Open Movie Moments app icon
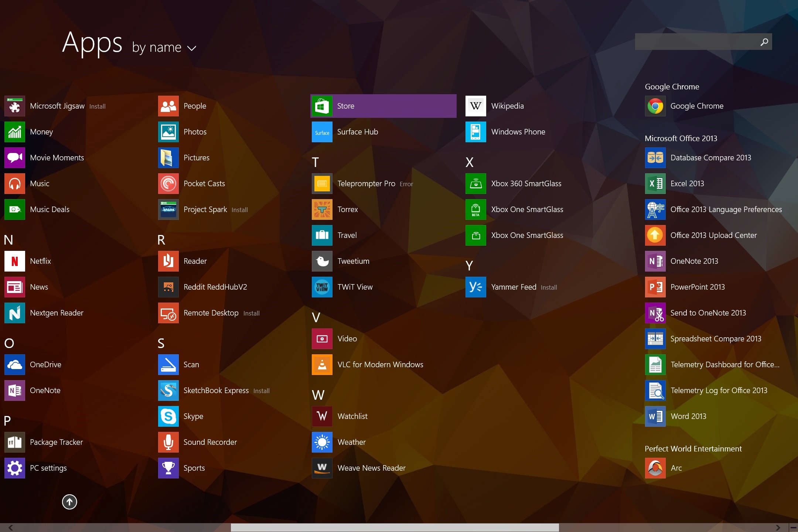The height and width of the screenshot is (532, 798). [x=15, y=158]
